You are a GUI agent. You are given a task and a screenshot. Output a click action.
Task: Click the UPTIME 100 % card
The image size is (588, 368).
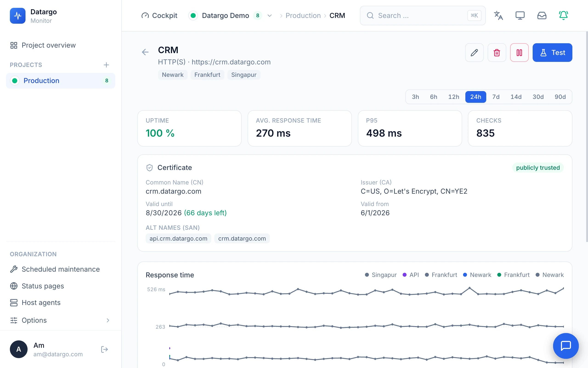coord(189,128)
